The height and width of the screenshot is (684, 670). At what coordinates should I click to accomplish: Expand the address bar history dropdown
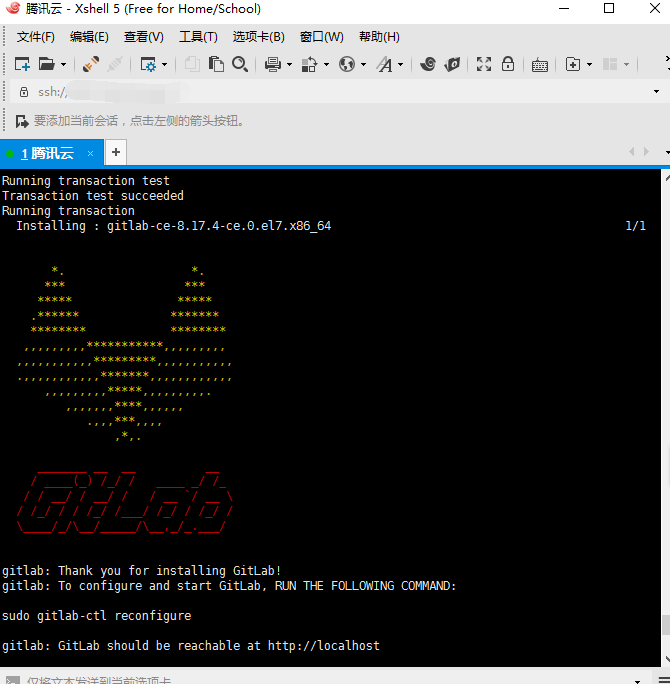tap(656, 92)
